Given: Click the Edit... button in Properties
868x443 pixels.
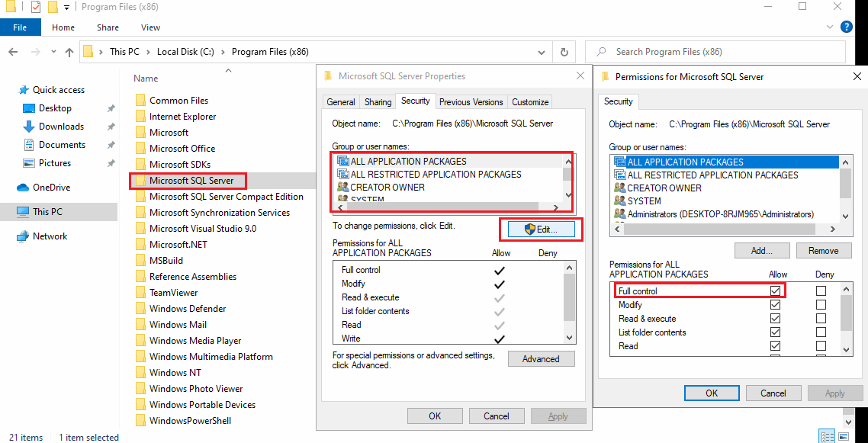Looking at the screenshot, I should click(x=541, y=230).
